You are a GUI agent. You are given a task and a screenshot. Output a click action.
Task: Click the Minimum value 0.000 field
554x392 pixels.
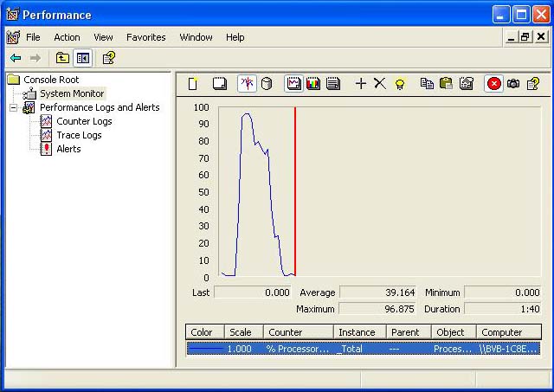502,292
